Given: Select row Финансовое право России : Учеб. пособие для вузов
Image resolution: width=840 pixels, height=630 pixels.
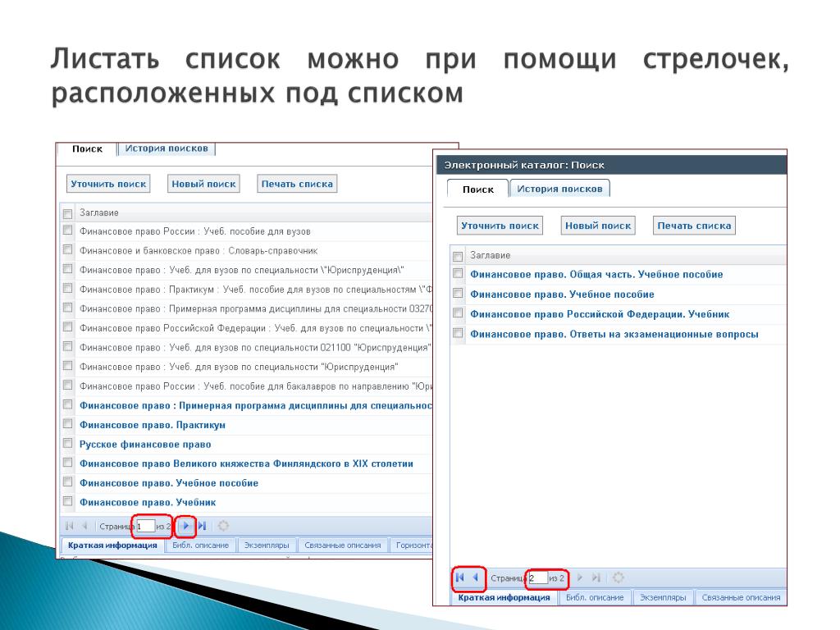Looking at the screenshot, I should (246, 231).
